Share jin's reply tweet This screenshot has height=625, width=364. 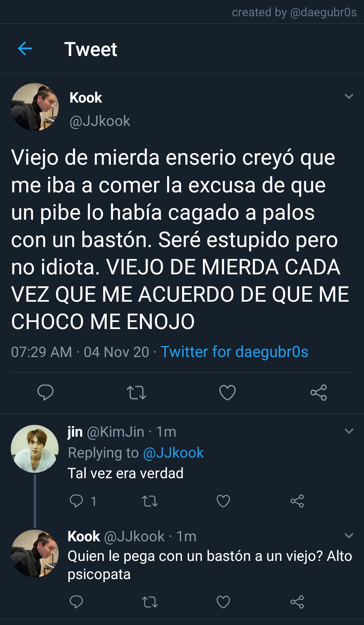(x=297, y=501)
